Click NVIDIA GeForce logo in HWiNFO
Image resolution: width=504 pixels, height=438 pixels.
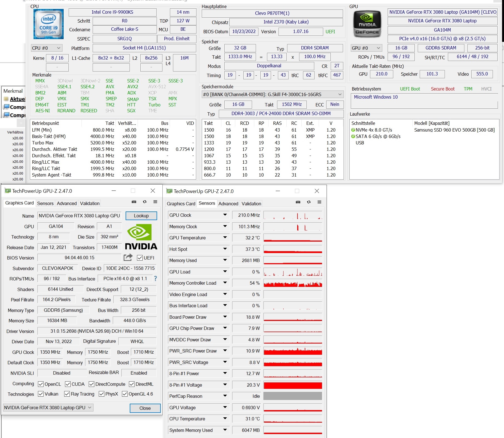tap(367, 24)
